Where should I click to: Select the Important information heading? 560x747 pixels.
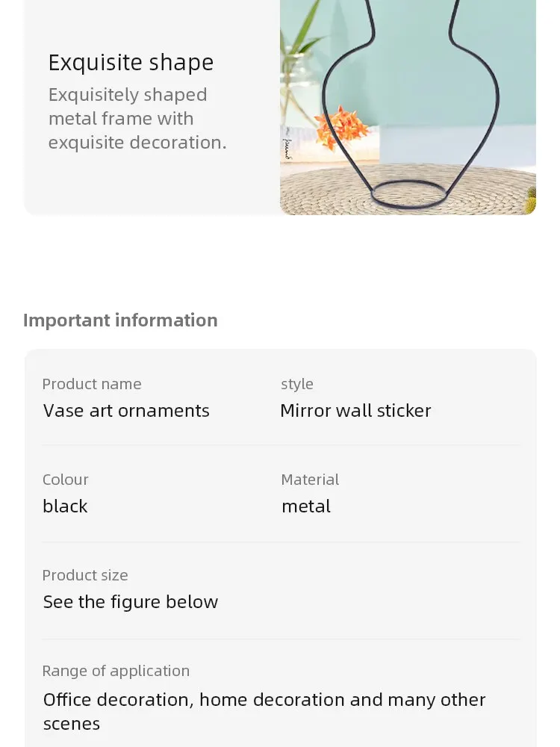pos(120,320)
